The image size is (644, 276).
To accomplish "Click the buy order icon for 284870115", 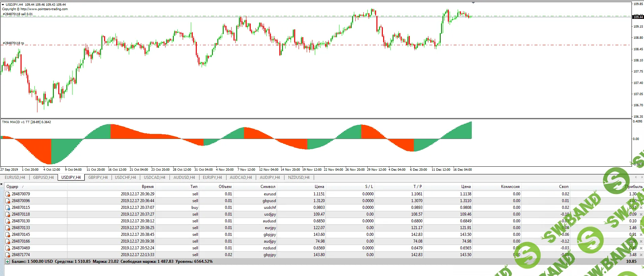I will click(x=8, y=208).
